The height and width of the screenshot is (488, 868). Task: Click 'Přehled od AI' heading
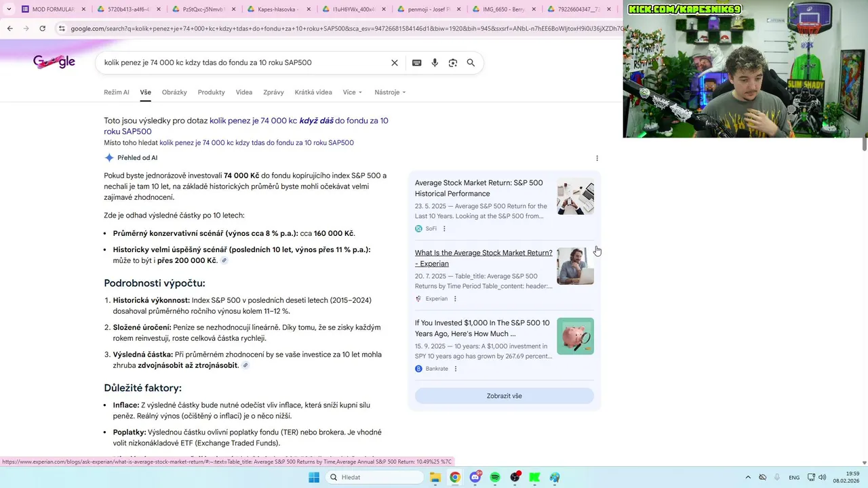137,158
